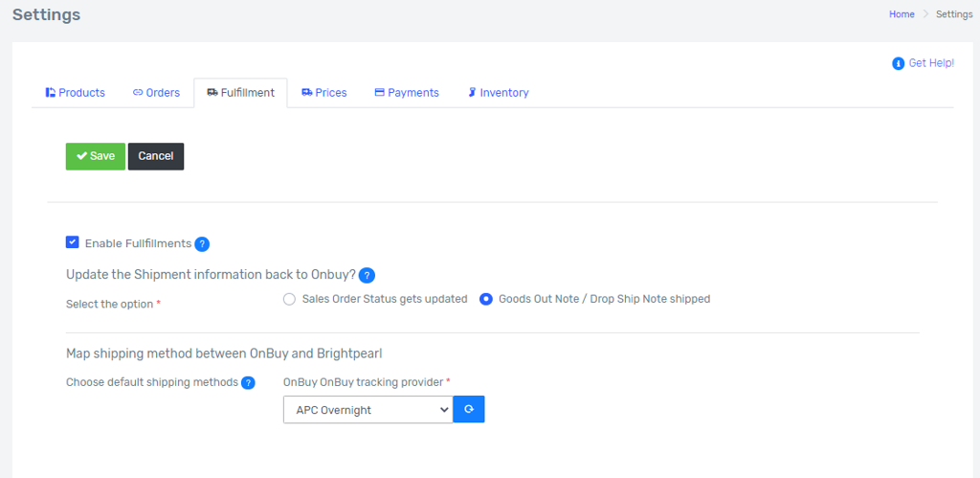980x478 pixels.
Task: Refresh the tracking provider list
Action: [469, 409]
